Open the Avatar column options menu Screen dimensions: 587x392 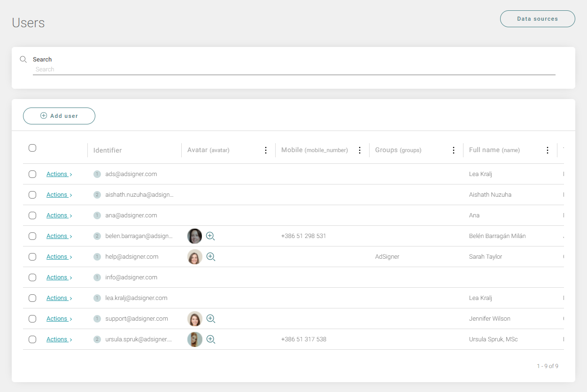coord(266,150)
